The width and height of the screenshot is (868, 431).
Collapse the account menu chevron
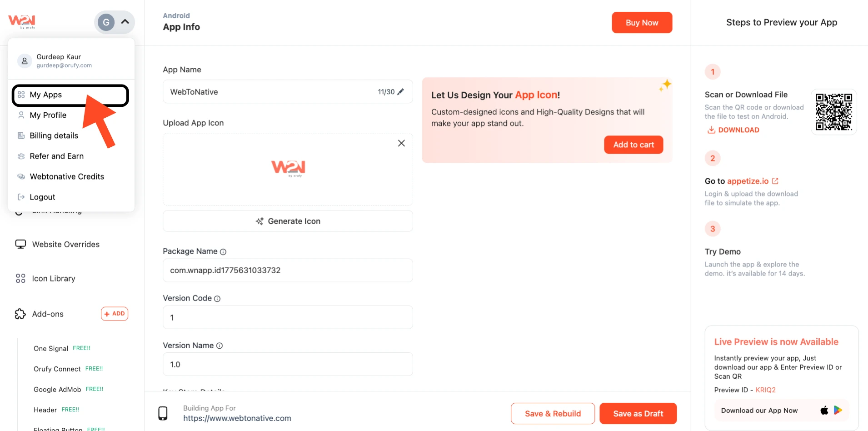click(x=125, y=22)
